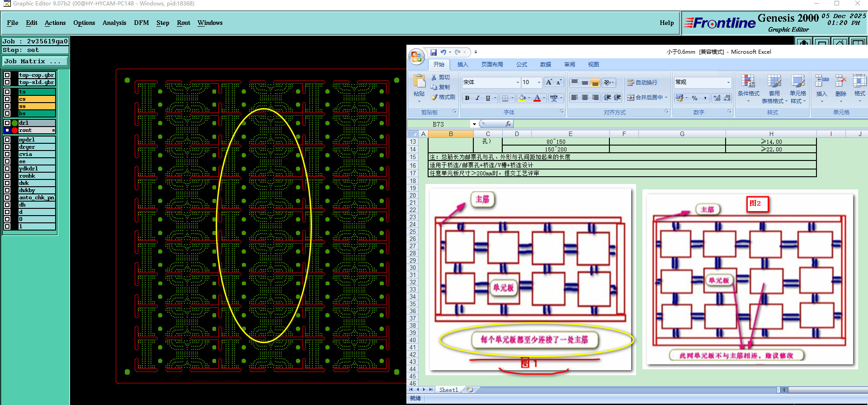The image size is (868, 405).
Task: Click Format Painter (格式刷) in Excel
Action: click(x=443, y=97)
